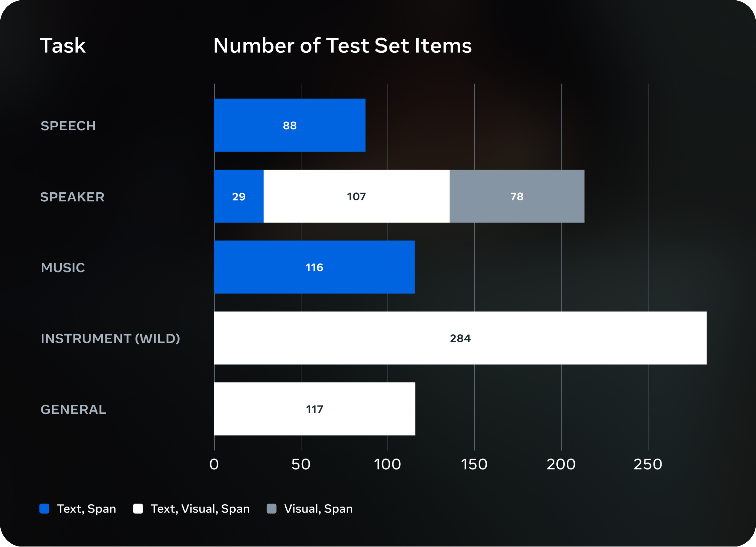
Task: Click the 250 x-axis tick label
Action: point(648,464)
